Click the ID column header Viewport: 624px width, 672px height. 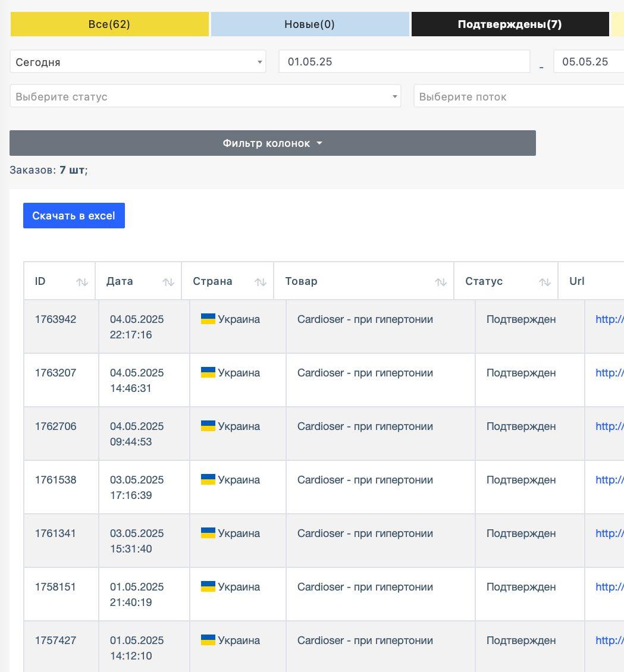59,281
